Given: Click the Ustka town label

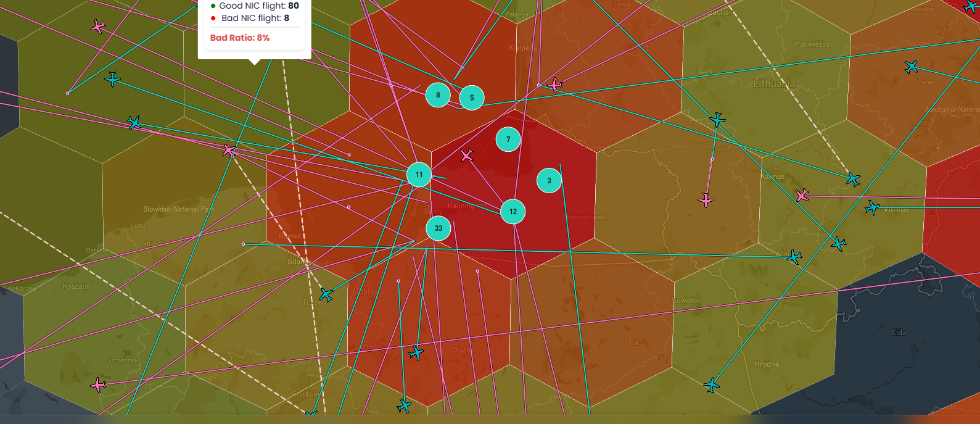Looking at the screenshot, I should (139, 226).
